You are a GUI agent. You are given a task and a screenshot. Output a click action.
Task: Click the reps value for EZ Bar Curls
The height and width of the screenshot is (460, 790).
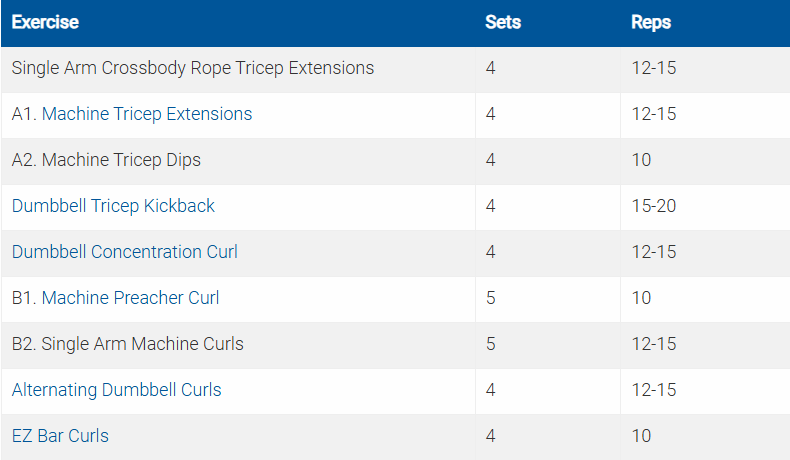(x=641, y=436)
